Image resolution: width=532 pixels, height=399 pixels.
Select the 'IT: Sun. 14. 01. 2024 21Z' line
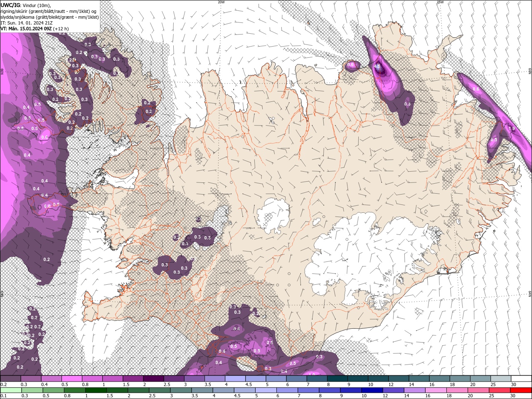point(26,23)
